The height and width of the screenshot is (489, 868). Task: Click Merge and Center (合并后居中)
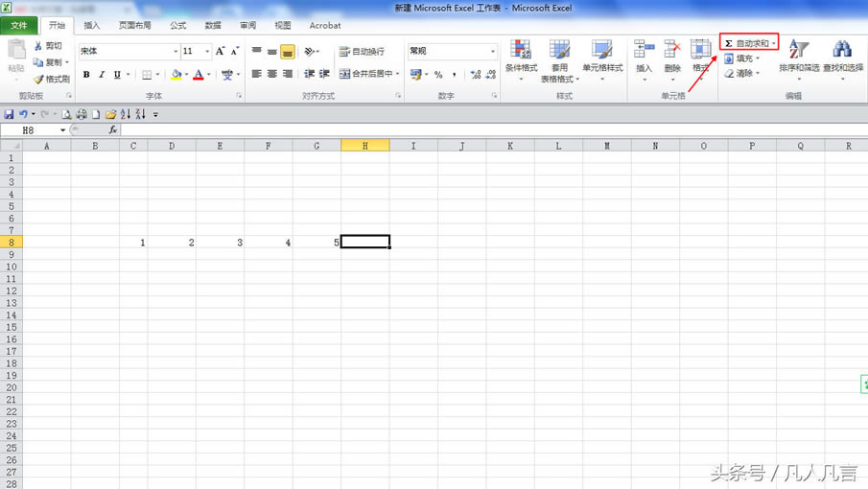(365, 74)
